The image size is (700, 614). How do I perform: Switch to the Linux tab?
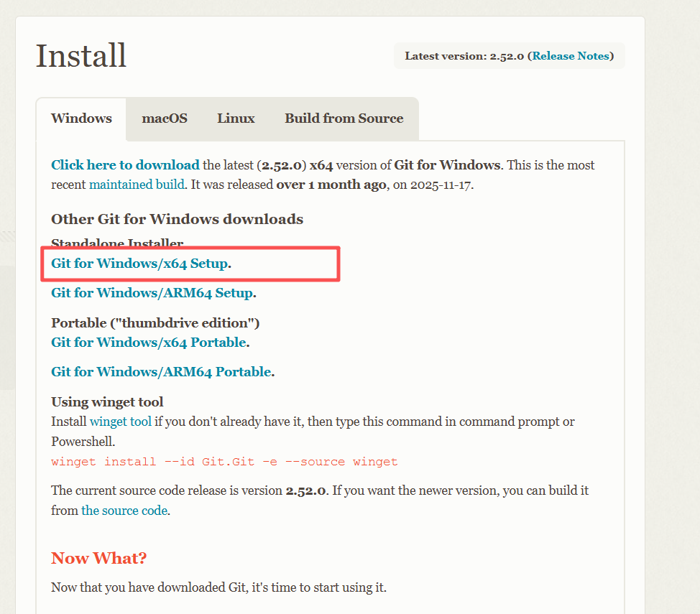(236, 118)
